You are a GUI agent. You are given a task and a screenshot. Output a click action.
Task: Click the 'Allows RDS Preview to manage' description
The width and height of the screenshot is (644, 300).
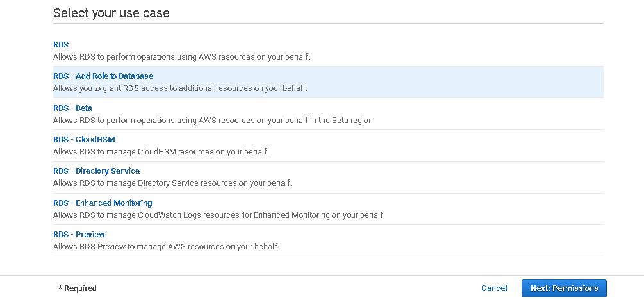(166, 246)
